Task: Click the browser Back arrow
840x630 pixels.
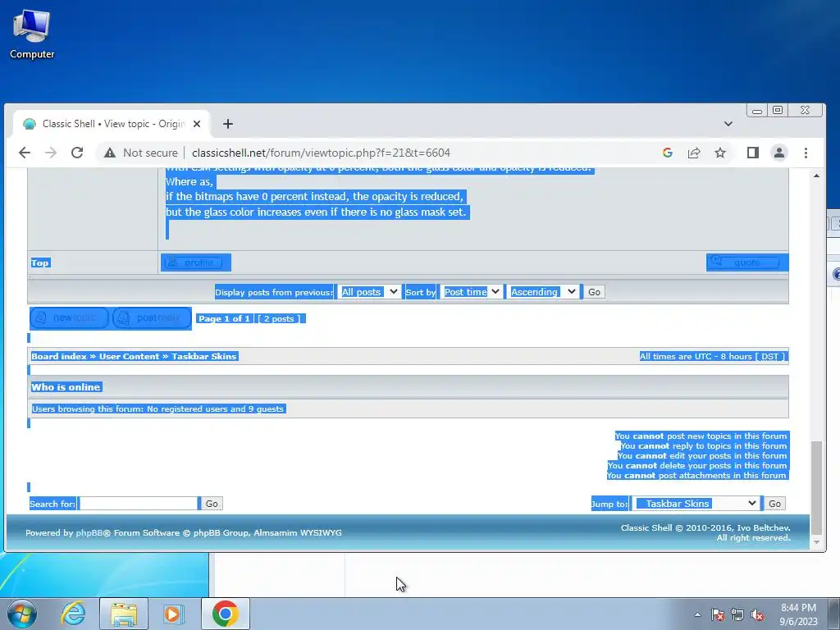Action: pyautogui.click(x=25, y=153)
